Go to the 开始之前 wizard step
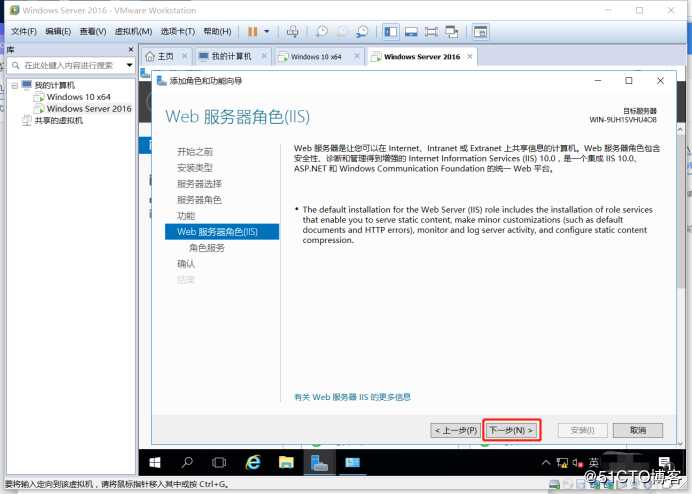This screenshot has width=692, height=494. (195, 152)
